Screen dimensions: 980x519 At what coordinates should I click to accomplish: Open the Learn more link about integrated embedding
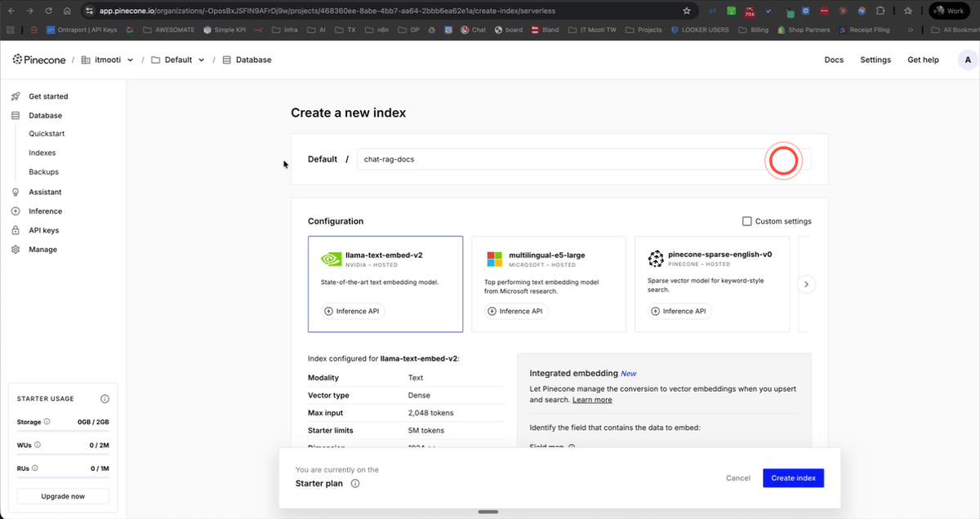click(591, 399)
